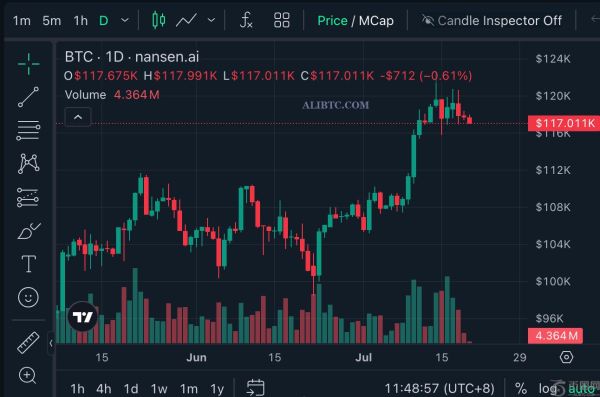
Task: Click the $124K price axis label
Action: pyautogui.click(x=553, y=59)
